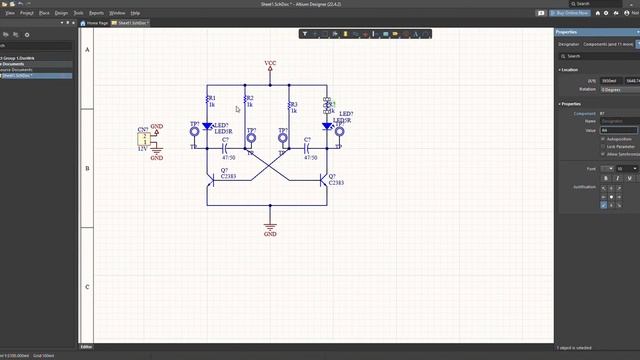Click the extensions icon at top right
The height and width of the screenshot is (360, 640).
[x=616, y=13]
